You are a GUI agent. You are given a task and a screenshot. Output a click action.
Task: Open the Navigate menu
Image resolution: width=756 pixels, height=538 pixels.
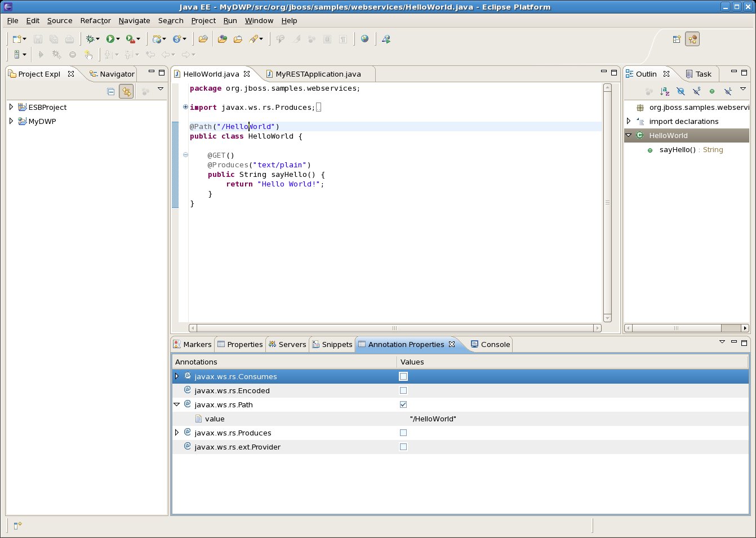tap(134, 20)
